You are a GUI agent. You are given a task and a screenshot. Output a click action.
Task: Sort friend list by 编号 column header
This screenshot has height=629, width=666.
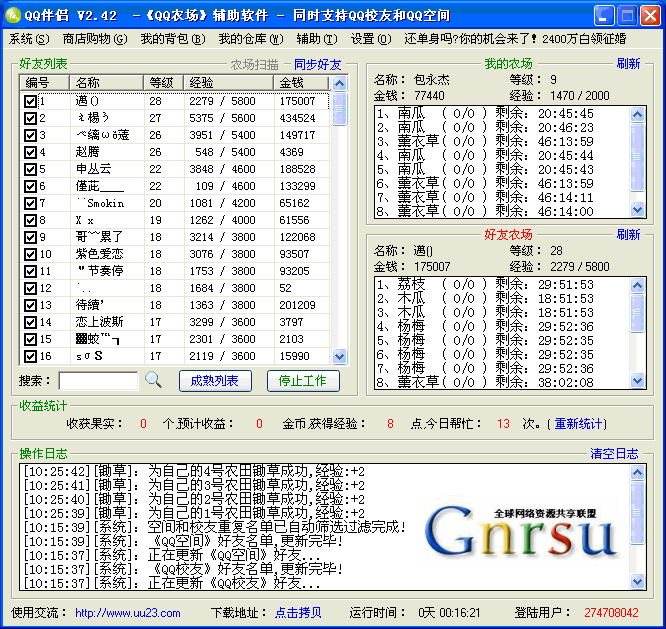(x=45, y=82)
